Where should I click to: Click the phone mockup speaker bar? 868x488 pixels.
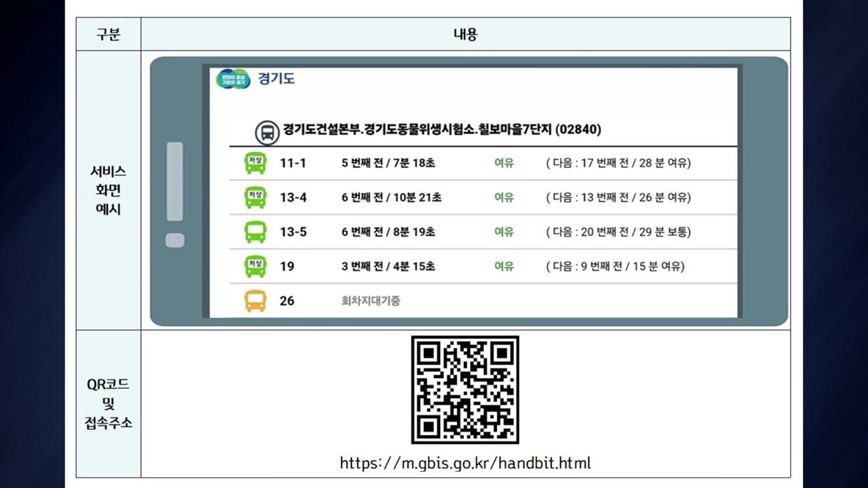click(175, 181)
